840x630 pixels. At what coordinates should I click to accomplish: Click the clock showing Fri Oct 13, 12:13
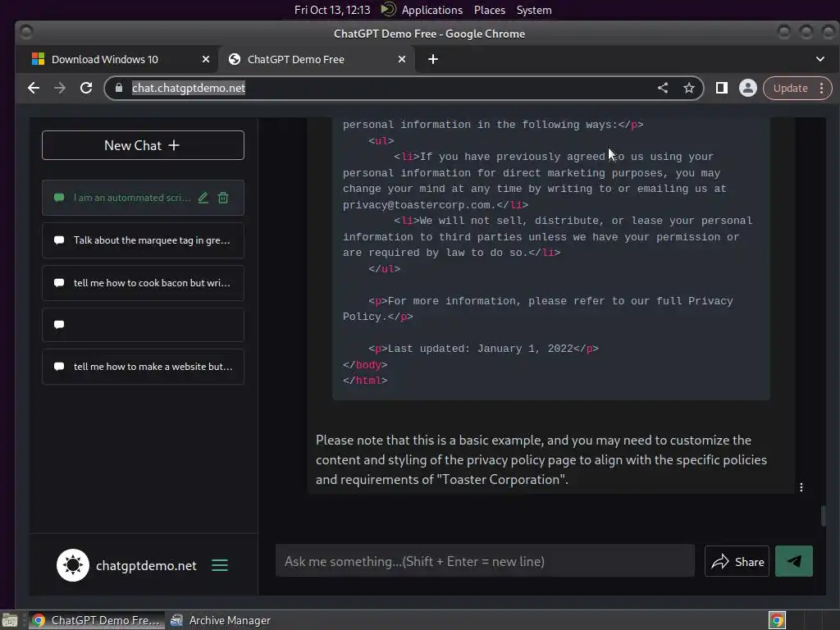click(x=332, y=10)
